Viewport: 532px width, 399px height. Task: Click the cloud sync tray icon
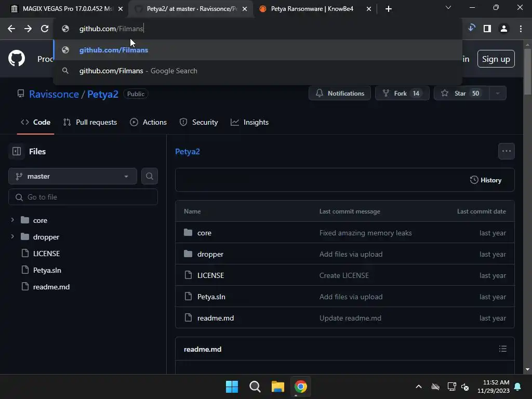[x=435, y=387]
